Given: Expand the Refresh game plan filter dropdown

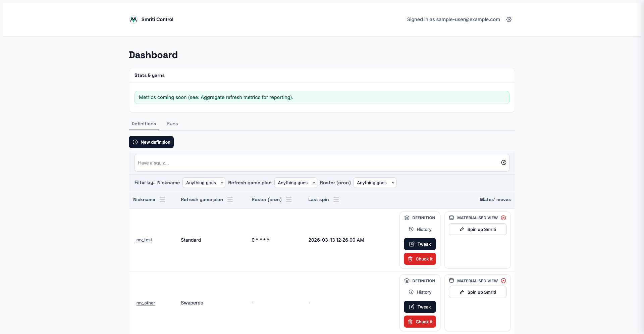Looking at the screenshot, I should [x=296, y=183].
